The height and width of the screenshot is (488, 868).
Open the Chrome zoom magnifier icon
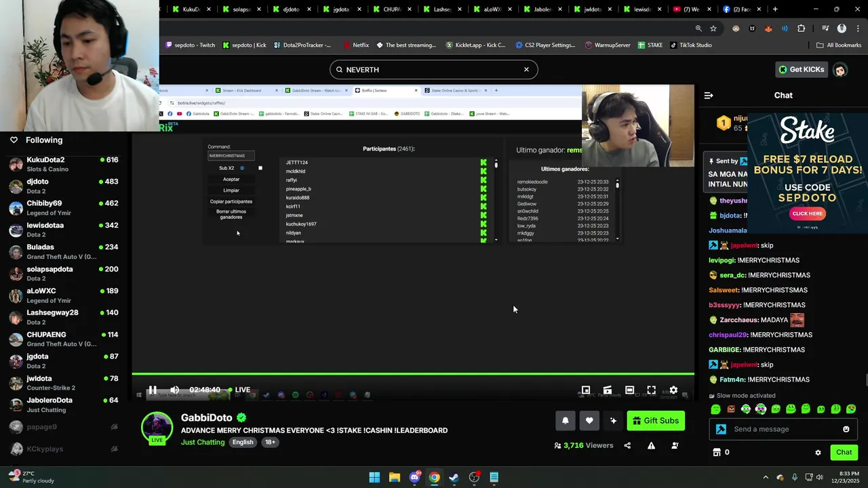[x=698, y=28]
